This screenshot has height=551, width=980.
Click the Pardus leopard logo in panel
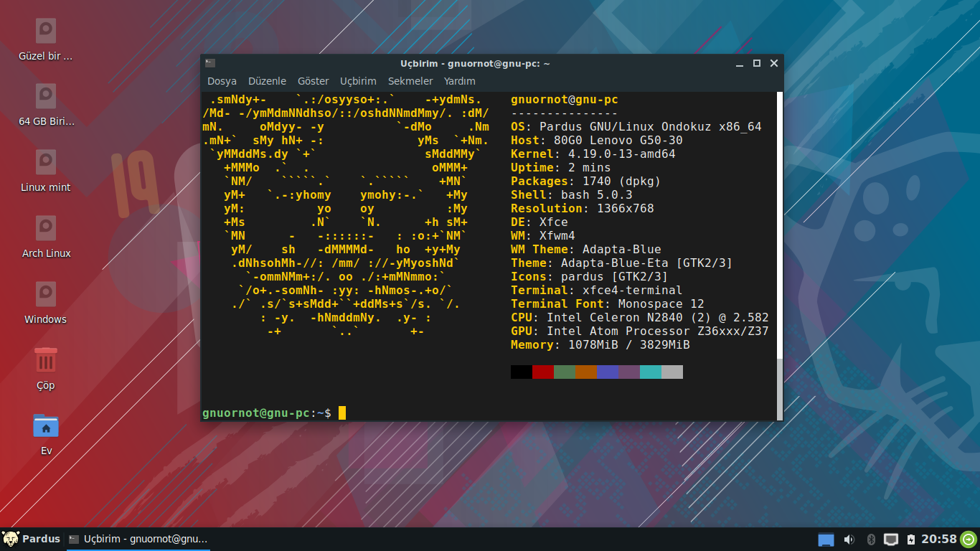point(10,539)
